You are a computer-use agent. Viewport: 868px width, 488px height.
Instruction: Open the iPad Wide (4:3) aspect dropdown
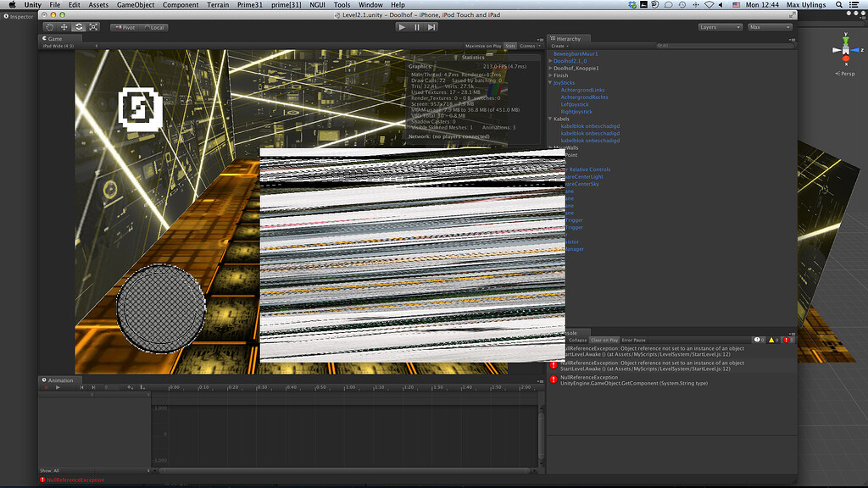pos(57,47)
